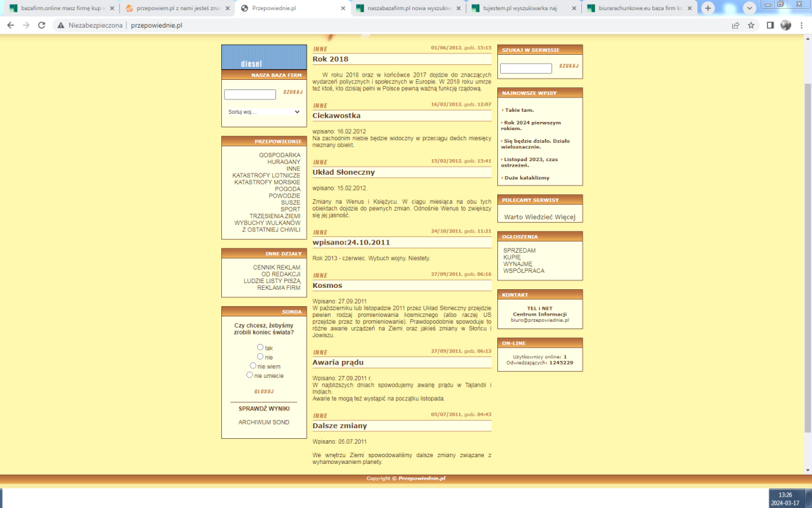
Task: Switch to the bazafirm.online tab
Action: point(60,8)
